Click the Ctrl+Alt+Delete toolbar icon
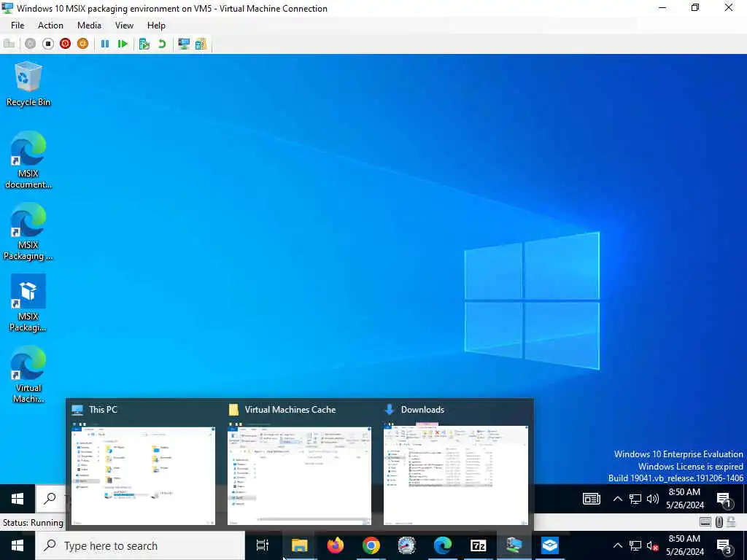747x560 pixels. click(9, 44)
